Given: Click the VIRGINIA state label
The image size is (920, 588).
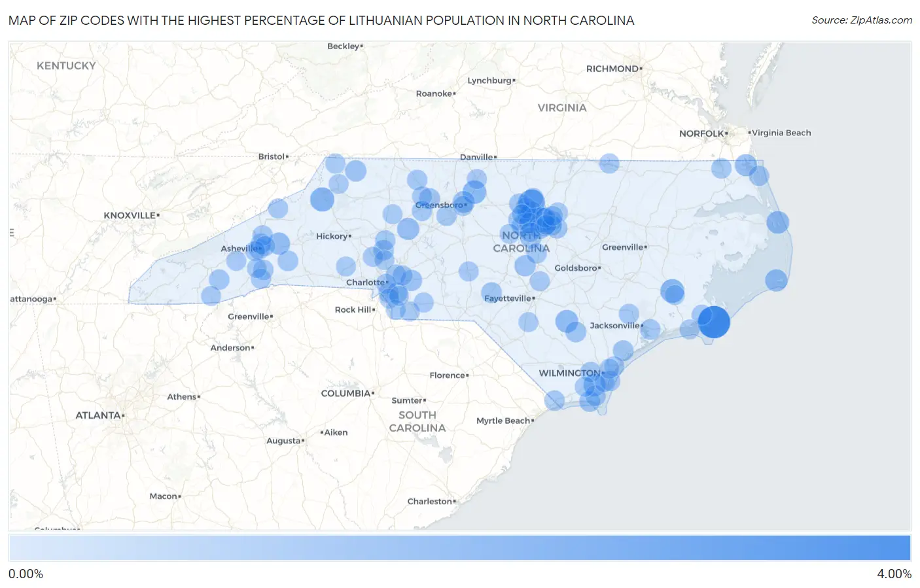Looking at the screenshot, I should (562, 107).
